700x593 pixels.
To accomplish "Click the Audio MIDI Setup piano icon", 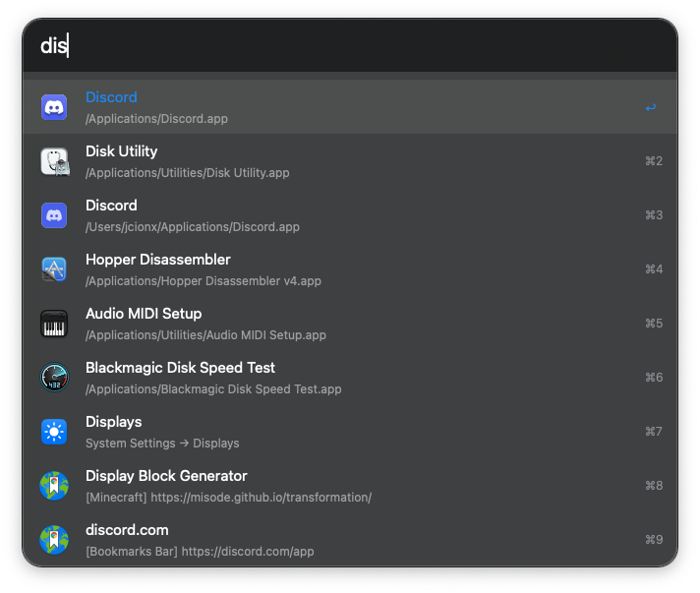I will point(54,324).
